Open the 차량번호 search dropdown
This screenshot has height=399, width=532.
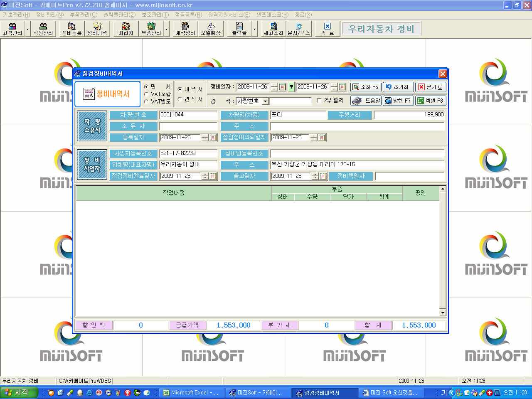tap(265, 101)
